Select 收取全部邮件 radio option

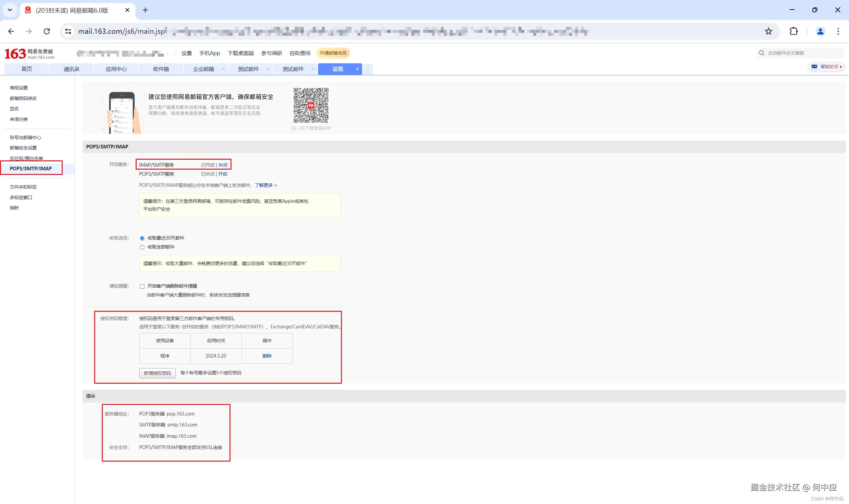142,247
